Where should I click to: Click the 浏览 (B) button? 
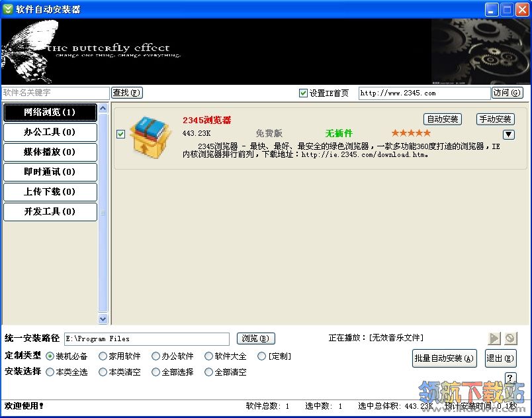click(x=255, y=339)
